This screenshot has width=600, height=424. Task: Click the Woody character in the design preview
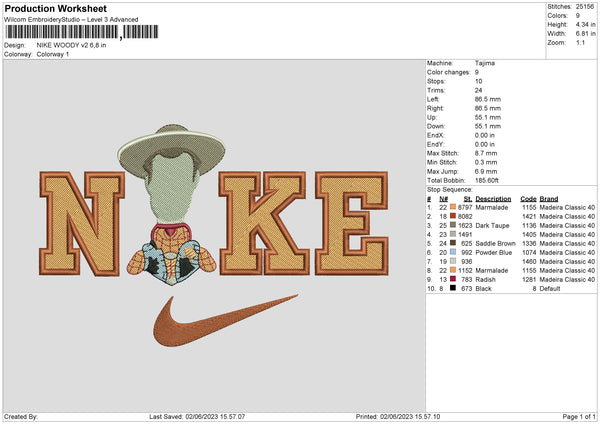[x=171, y=205]
